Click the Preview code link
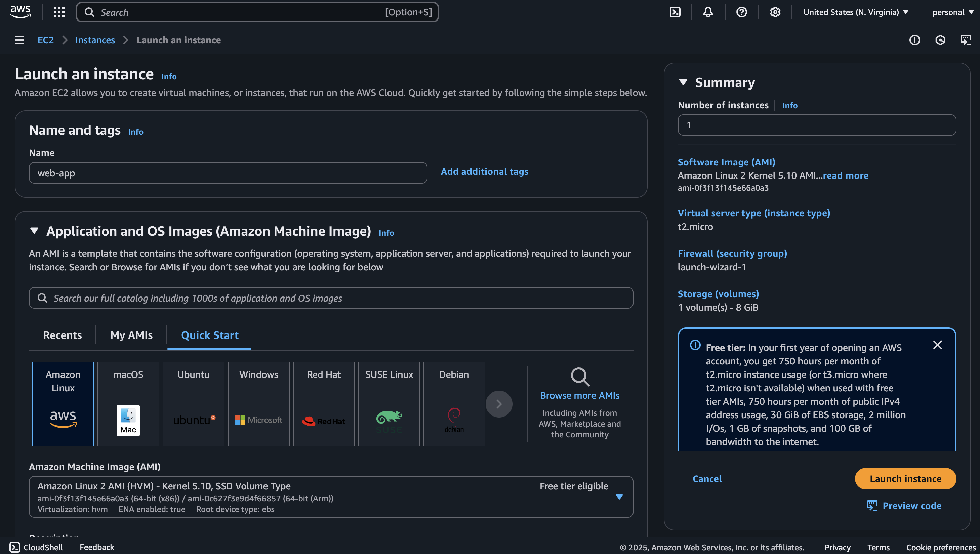This screenshot has height=554, width=980. pyautogui.click(x=912, y=506)
